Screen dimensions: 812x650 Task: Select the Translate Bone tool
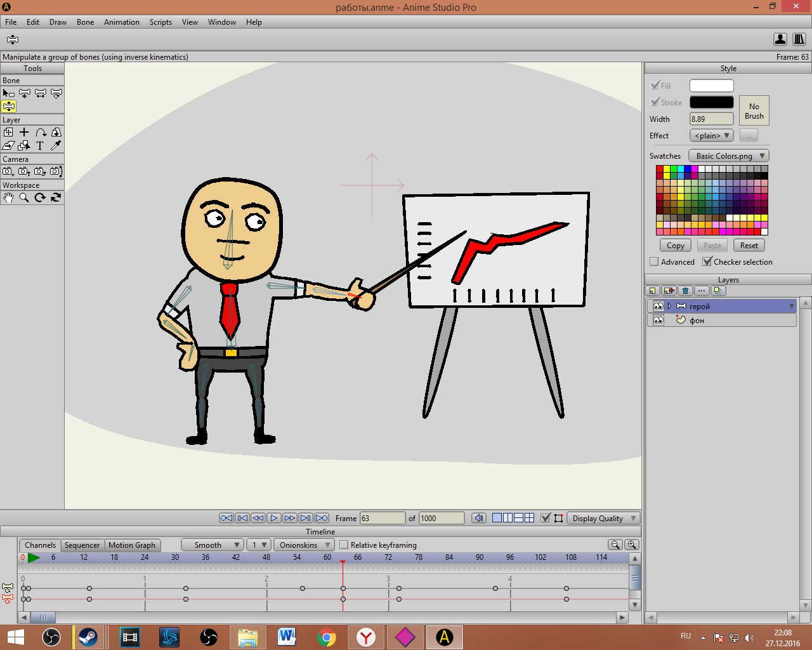click(24, 93)
